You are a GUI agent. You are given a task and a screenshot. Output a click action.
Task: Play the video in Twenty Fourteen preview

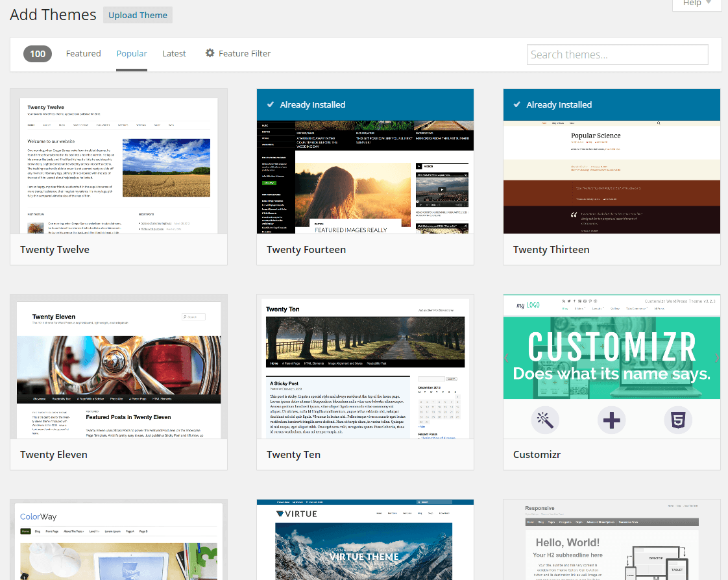[x=442, y=189]
